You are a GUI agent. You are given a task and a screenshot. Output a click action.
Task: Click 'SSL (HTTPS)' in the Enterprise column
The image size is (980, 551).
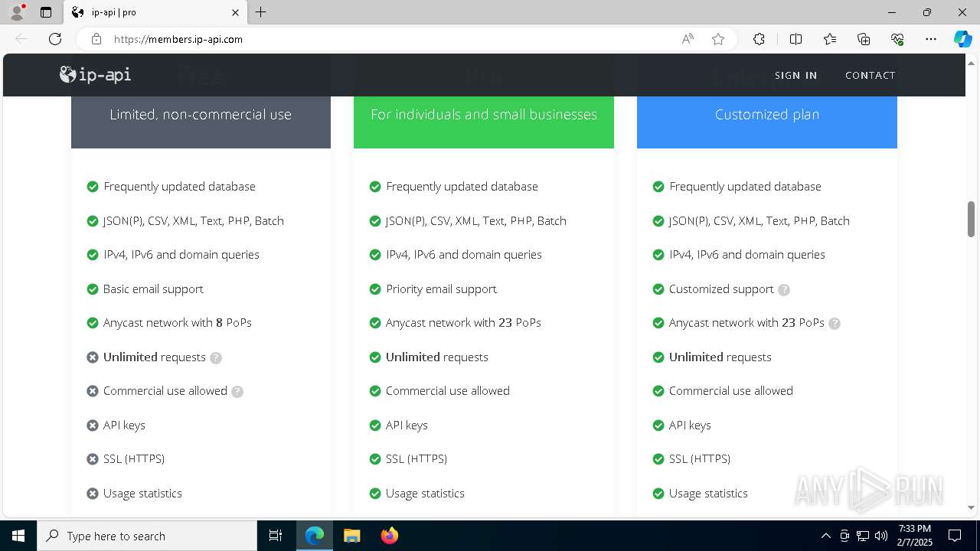pyautogui.click(x=699, y=458)
